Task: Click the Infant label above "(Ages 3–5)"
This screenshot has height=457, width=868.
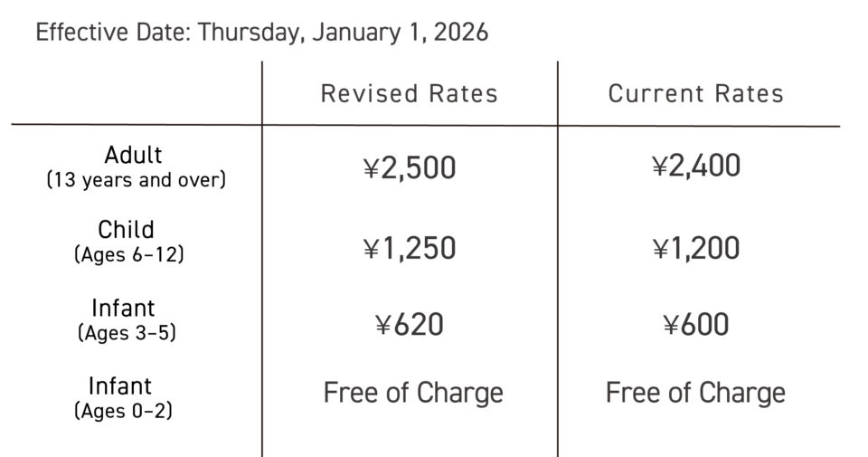Action: (124, 308)
